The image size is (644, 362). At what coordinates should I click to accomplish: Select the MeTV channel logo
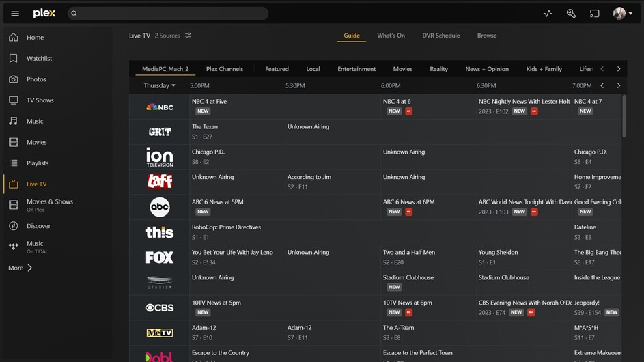click(160, 333)
